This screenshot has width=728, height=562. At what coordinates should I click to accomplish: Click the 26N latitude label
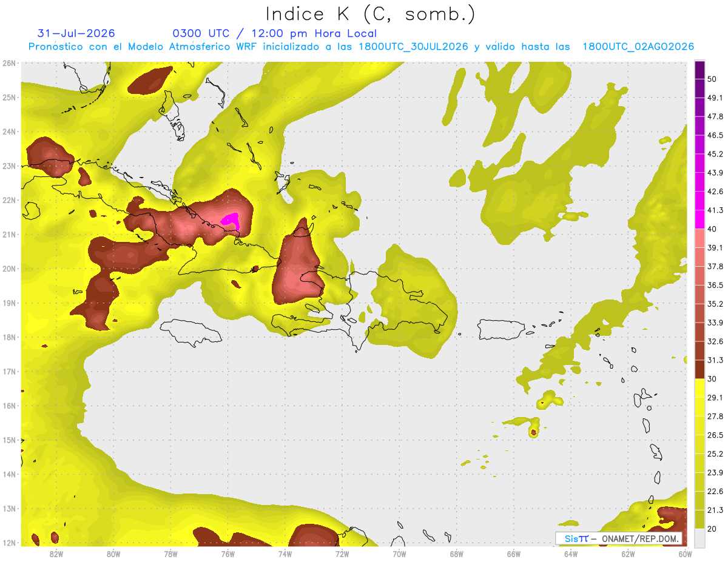click(x=9, y=63)
